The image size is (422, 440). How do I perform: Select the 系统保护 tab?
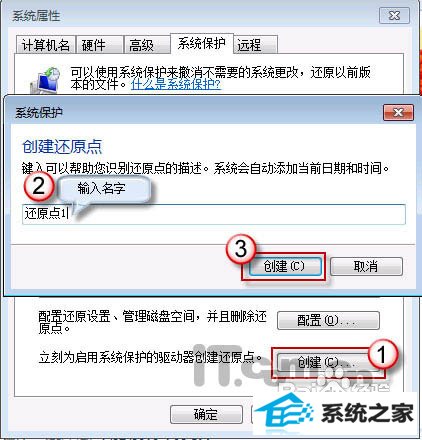[202, 43]
